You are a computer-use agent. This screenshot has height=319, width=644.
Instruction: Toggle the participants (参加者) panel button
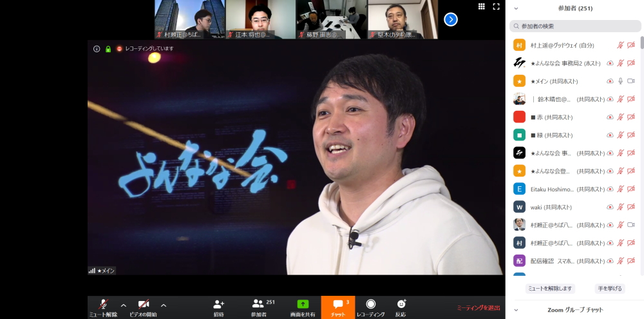(x=259, y=307)
